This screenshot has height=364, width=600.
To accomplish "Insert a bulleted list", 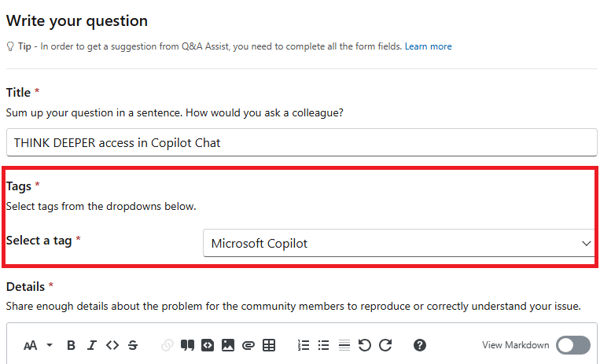I will [x=324, y=345].
